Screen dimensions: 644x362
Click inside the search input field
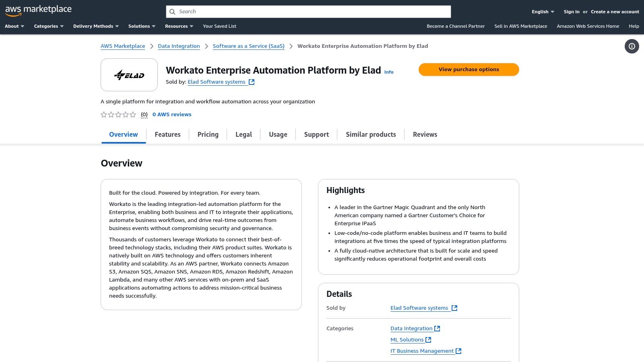308,12
